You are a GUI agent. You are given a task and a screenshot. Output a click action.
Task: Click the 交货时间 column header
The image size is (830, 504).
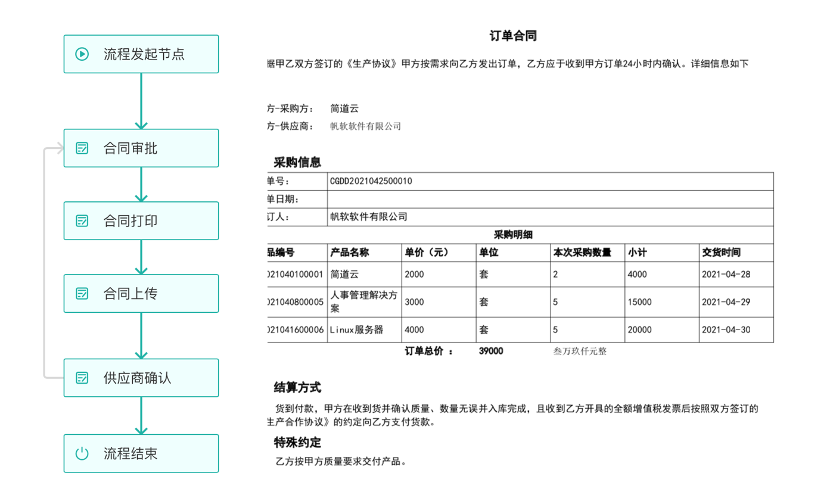click(721, 253)
